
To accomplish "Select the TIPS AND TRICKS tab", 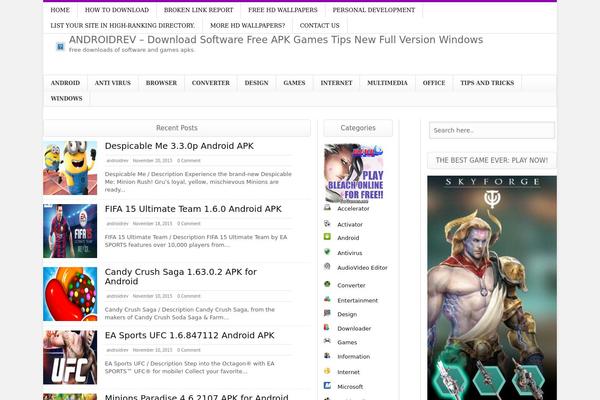I will 487,83.
